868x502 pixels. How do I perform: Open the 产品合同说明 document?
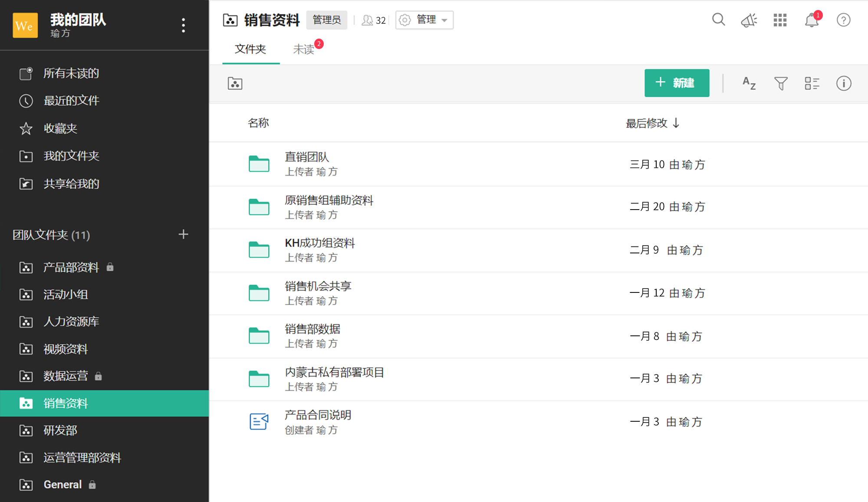pos(318,415)
